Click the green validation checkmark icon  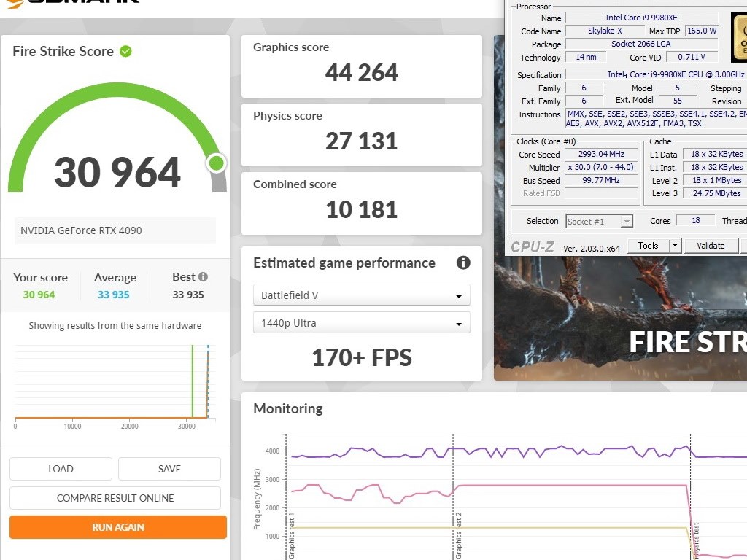click(125, 52)
